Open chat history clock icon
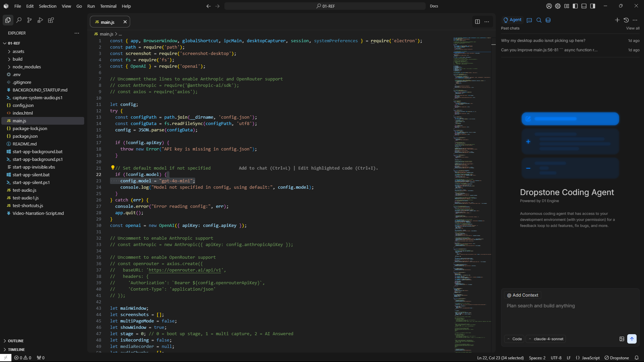Screen dimensions: 644x362 (x=626, y=20)
